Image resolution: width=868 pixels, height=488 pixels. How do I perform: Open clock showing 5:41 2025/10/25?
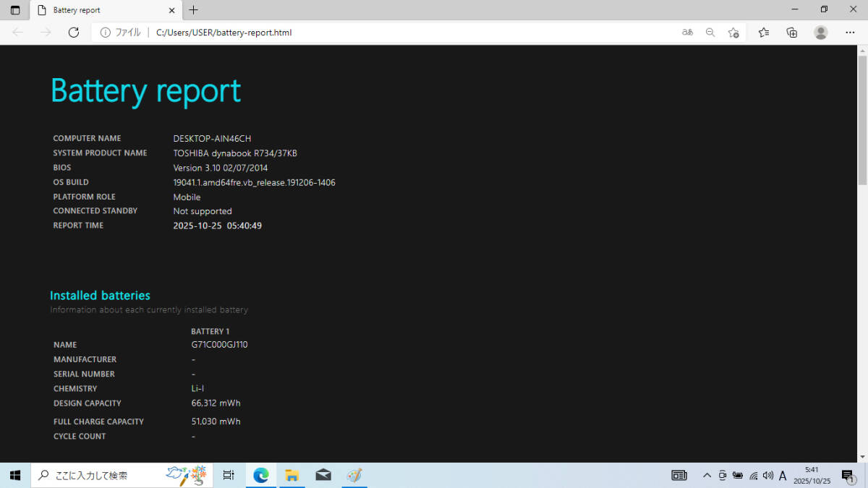pyautogui.click(x=812, y=475)
